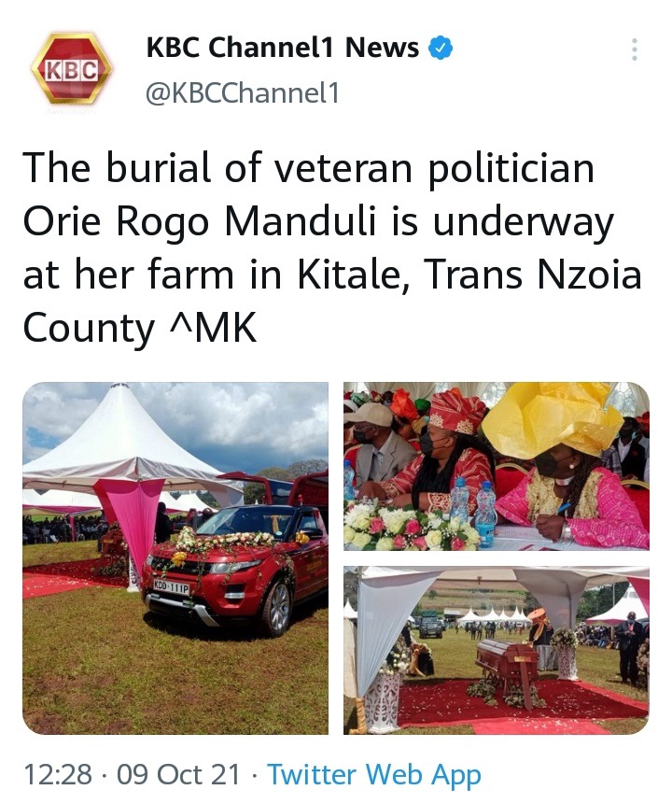Click the 09 Oct 21 date text
Screen dimensions: 672x804
point(178,774)
